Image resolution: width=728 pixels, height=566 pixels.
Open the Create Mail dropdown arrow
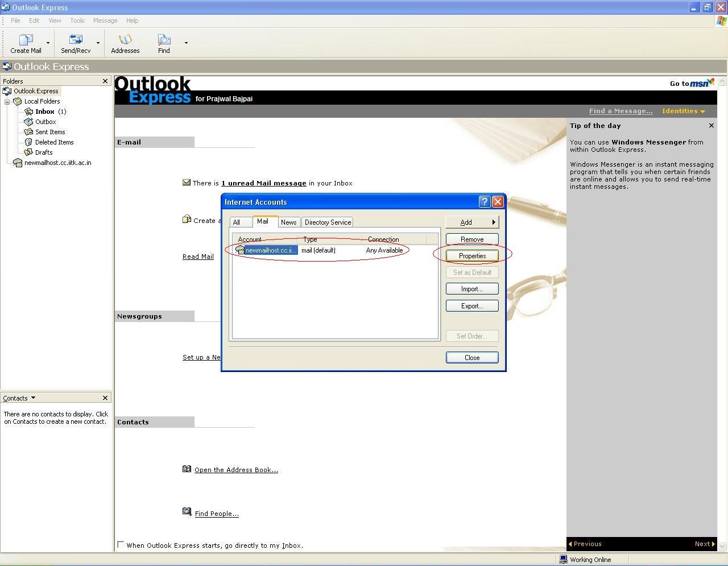click(48, 43)
